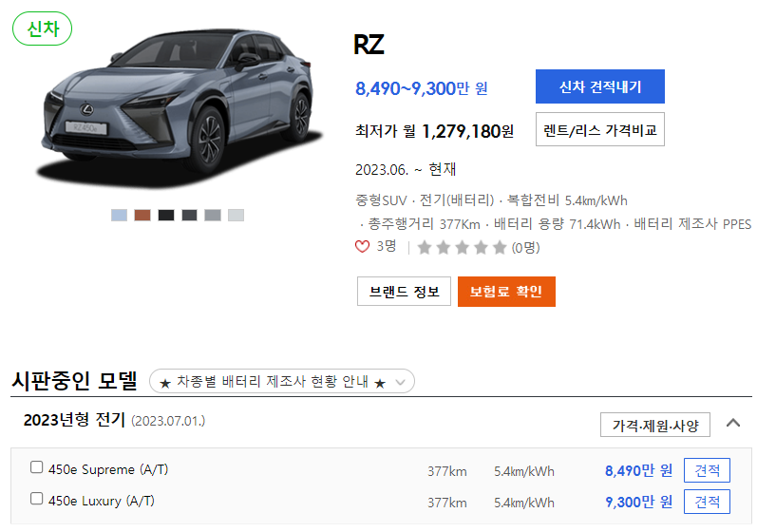This screenshot has width=757, height=532.
Task: Click the 최저가 월 1,279,180원 text
Action: [x=434, y=131]
